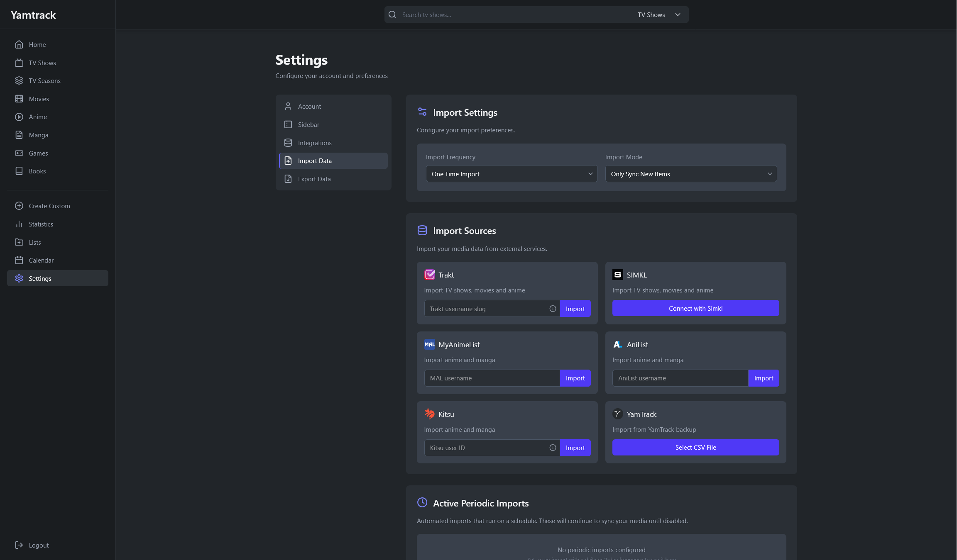Viewport: 957px width, 560px height.
Task: Click the TV Seasons layers icon
Action: [x=19, y=80]
